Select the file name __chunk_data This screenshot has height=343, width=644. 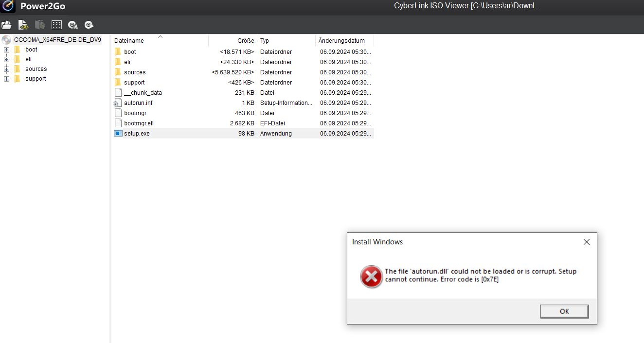tap(143, 93)
